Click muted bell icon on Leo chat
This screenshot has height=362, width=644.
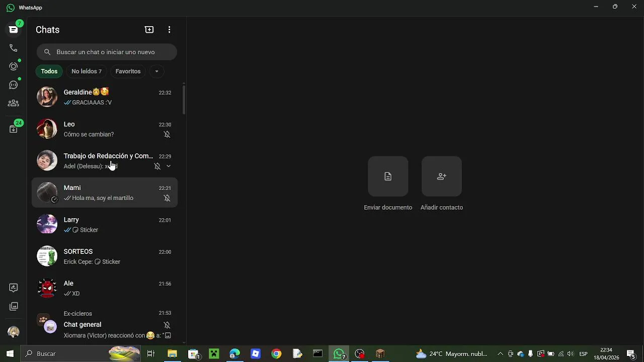click(x=167, y=135)
